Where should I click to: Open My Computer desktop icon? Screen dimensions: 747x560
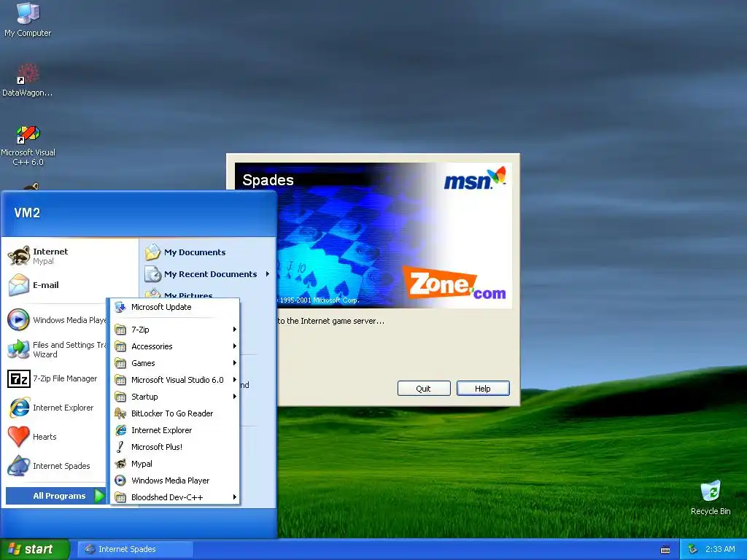[28, 19]
